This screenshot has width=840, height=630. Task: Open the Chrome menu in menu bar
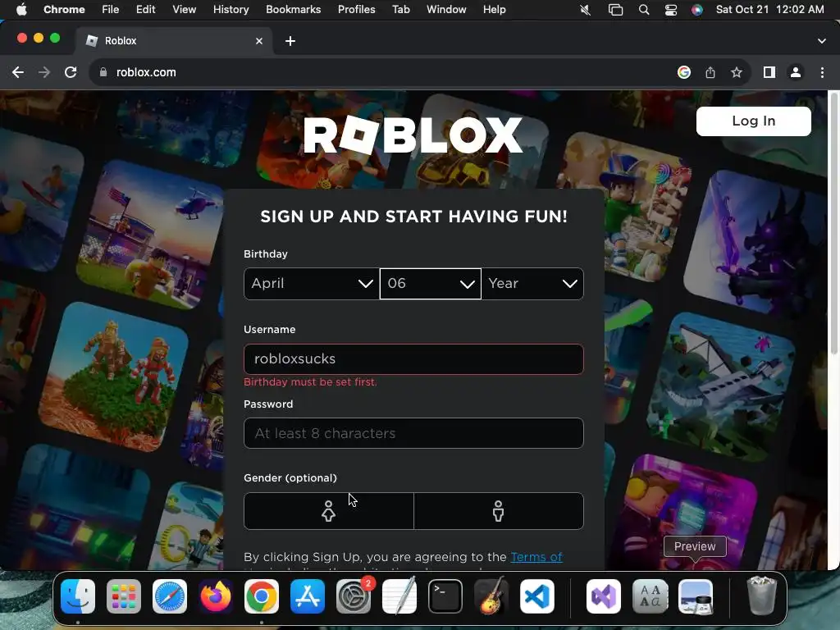[64, 10]
